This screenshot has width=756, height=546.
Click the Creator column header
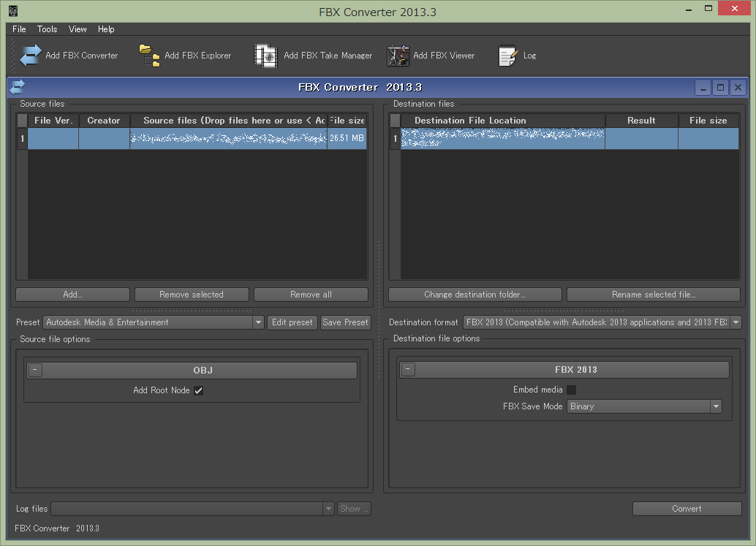pyautogui.click(x=104, y=121)
